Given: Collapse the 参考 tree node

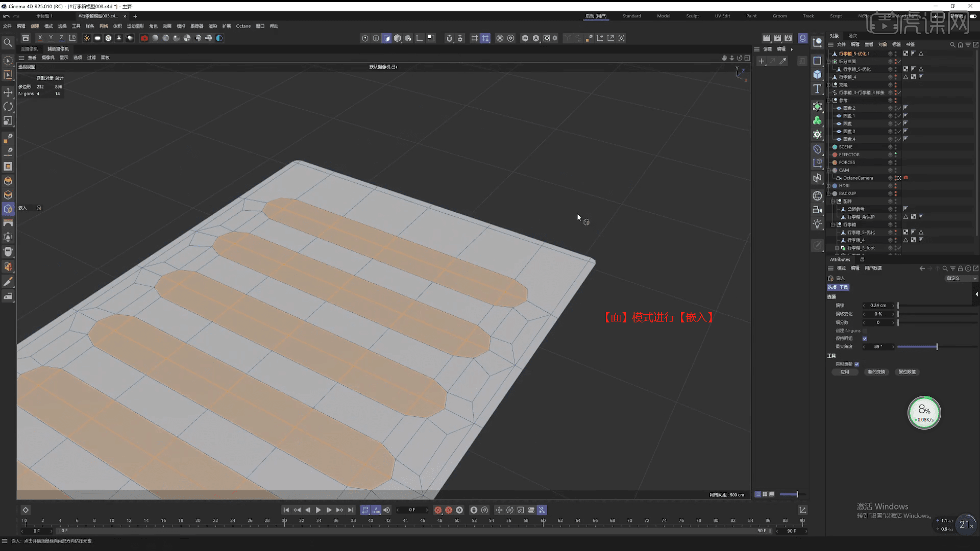Looking at the screenshot, I should [x=829, y=101].
